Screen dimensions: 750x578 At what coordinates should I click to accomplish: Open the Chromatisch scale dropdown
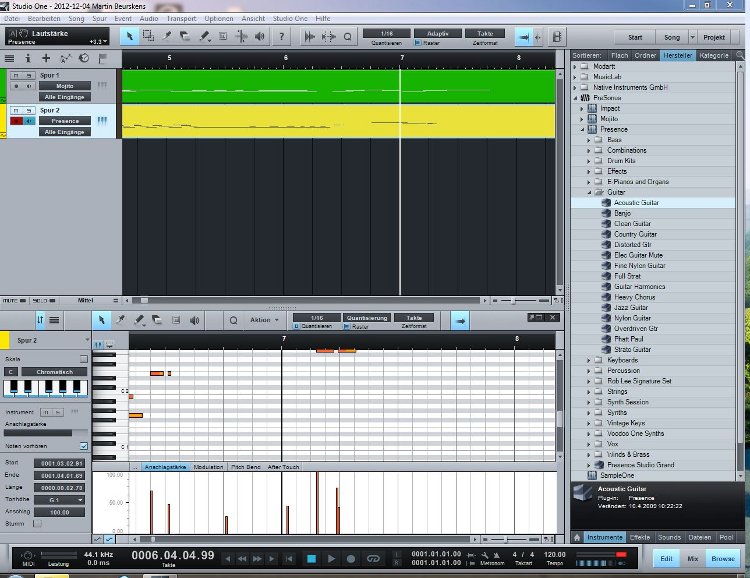(55, 372)
